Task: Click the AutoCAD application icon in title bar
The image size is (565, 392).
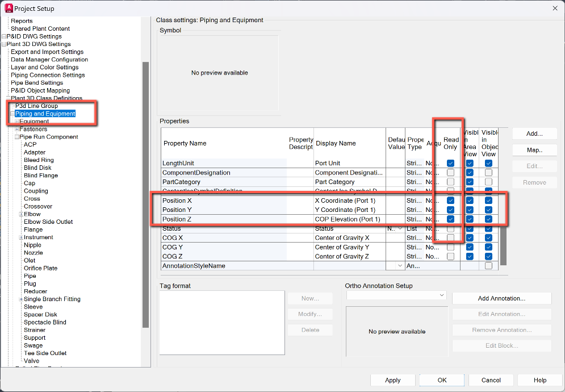Action: tap(8, 8)
